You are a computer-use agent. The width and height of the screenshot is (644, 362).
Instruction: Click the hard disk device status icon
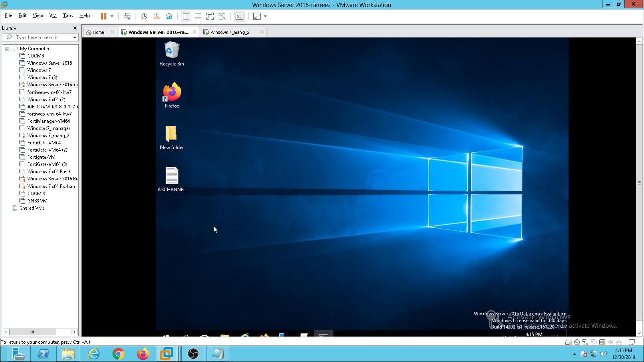tap(568, 342)
